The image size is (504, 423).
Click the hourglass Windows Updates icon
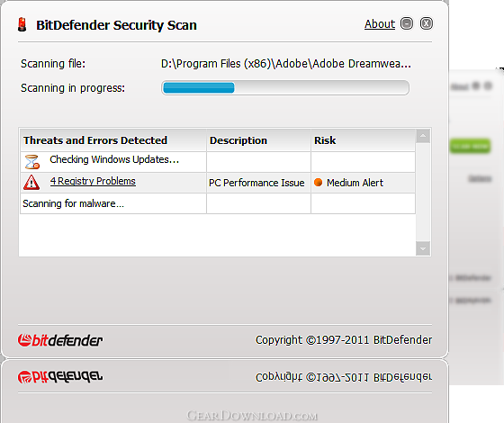pos(31,162)
